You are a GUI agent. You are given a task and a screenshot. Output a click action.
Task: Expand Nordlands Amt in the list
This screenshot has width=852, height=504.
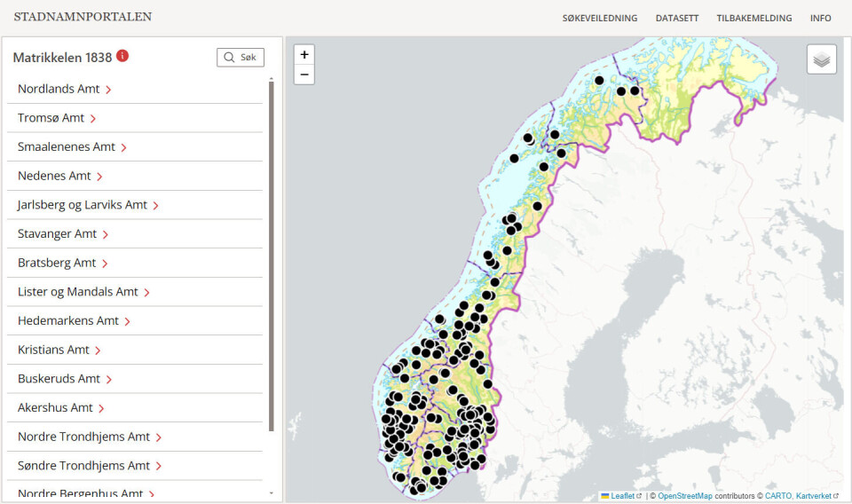coord(64,90)
